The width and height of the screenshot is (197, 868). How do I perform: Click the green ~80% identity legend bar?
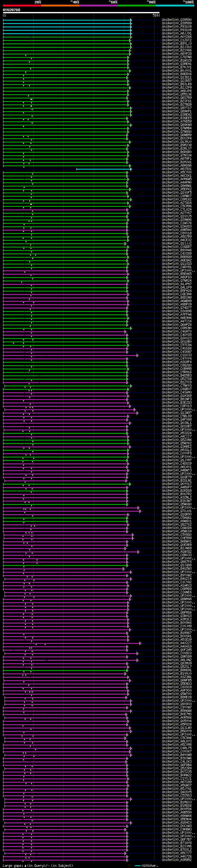(x=137, y=6)
